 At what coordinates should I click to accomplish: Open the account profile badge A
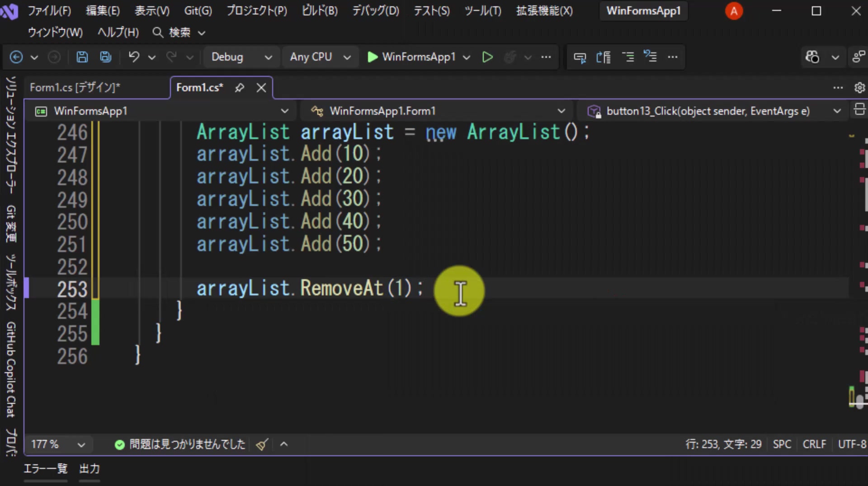coord(734,11)
